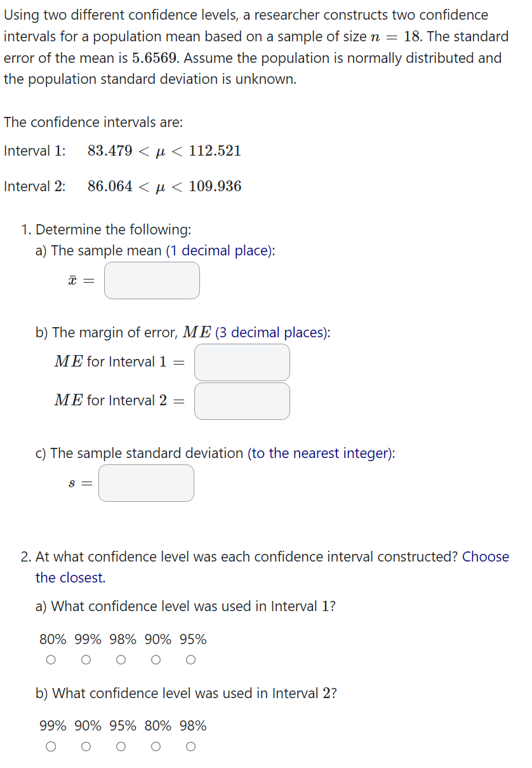
Task: Click the ME for Interval 2 input box
Action: pyautogui.click(x=242, y=401)
